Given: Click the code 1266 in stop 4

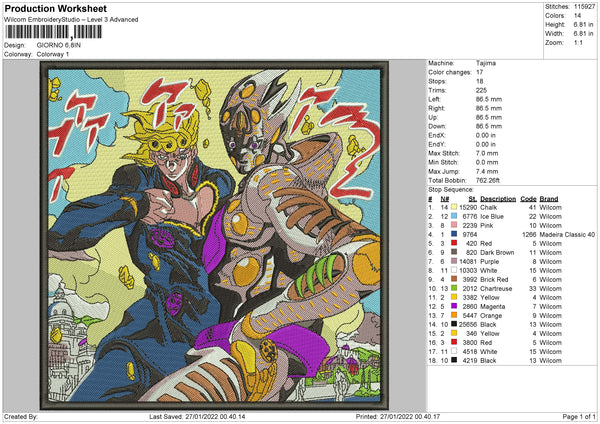Looking at the screenshot, I should [529, 234].
